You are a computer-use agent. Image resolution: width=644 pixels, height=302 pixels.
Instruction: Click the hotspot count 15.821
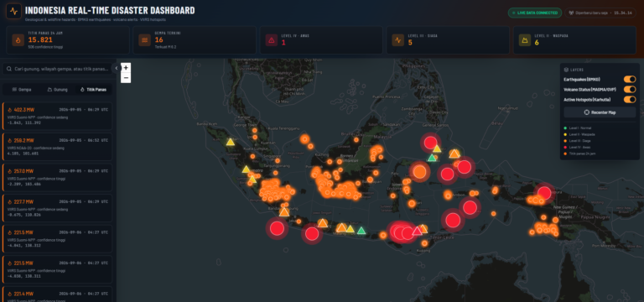point(40,40)
